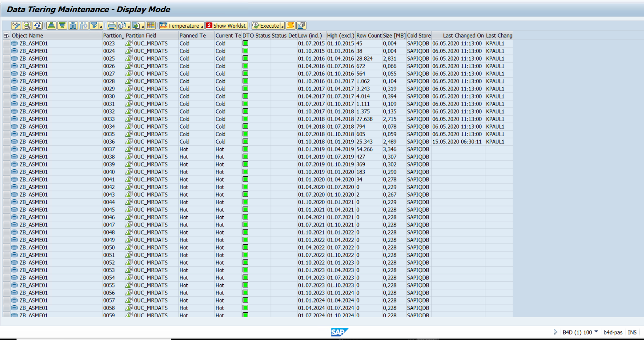The width and height of the screenshot is (644, 340).
Task: Click the Export icon
Action: [136, 26]
